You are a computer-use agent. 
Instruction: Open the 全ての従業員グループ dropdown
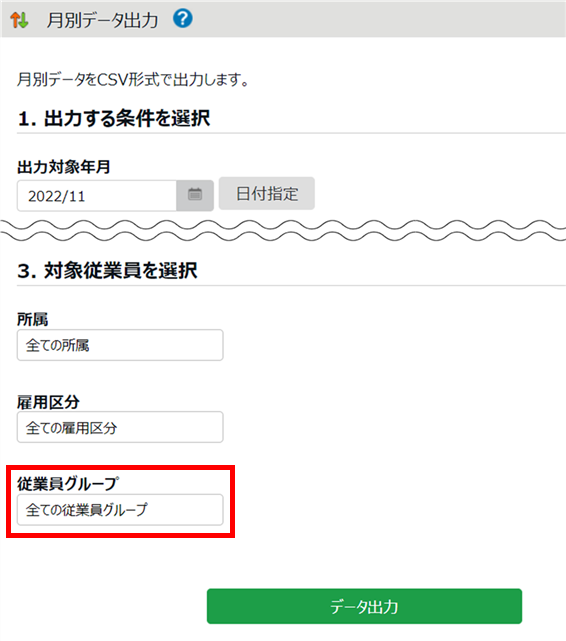(x=120, y=510)
